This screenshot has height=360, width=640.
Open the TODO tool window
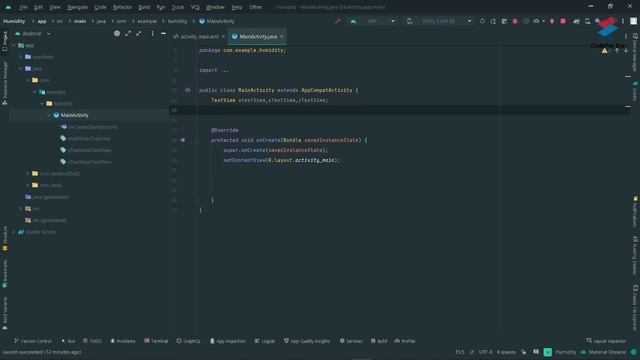(x=92, y=341)
